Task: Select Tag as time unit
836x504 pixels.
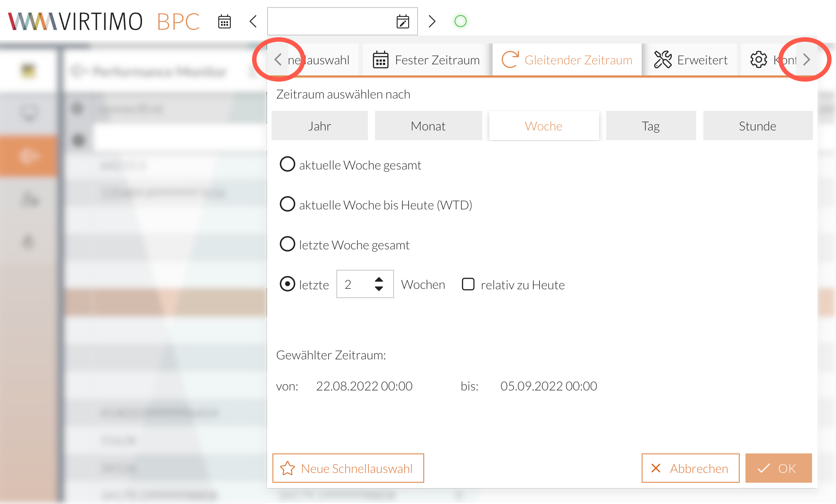Action: point(651,126)
